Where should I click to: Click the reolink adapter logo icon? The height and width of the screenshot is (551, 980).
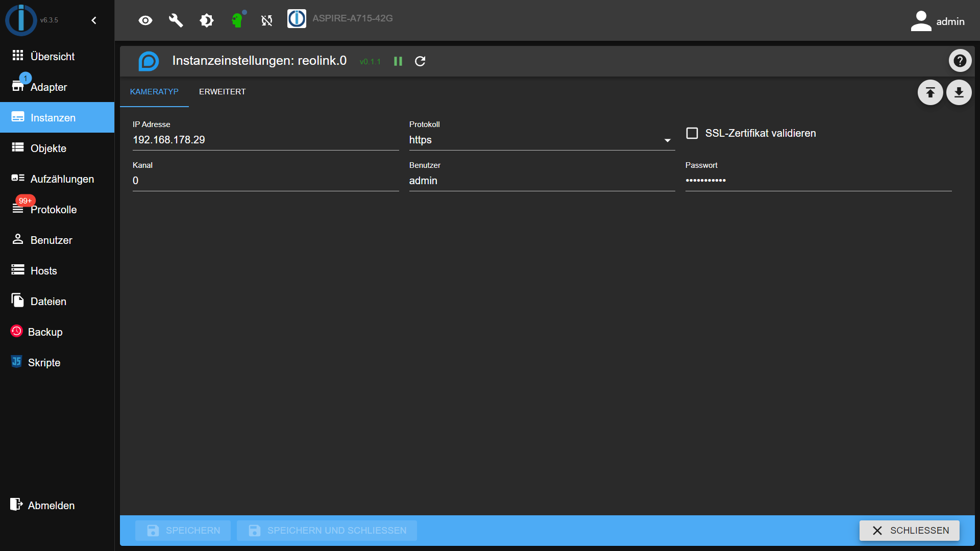point(149,61)
